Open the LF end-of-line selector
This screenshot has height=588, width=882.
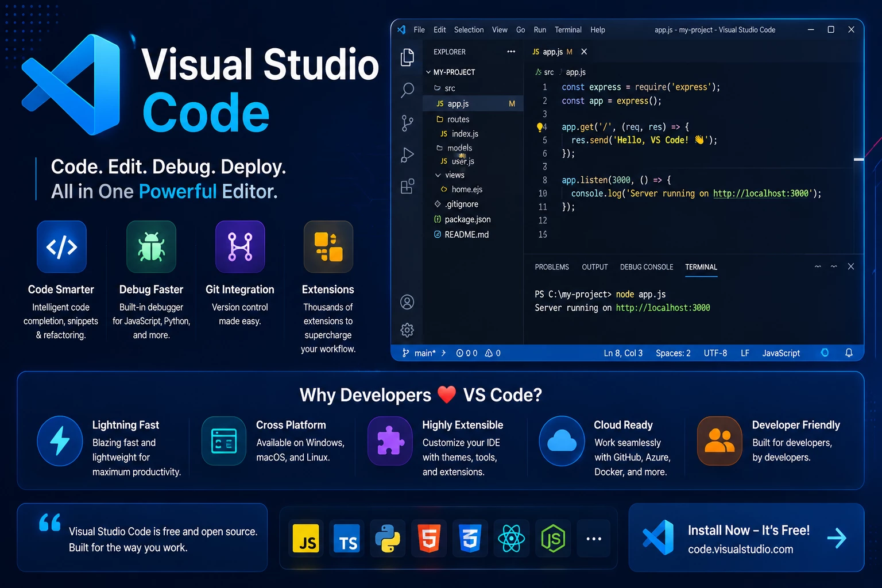(745, 353)
